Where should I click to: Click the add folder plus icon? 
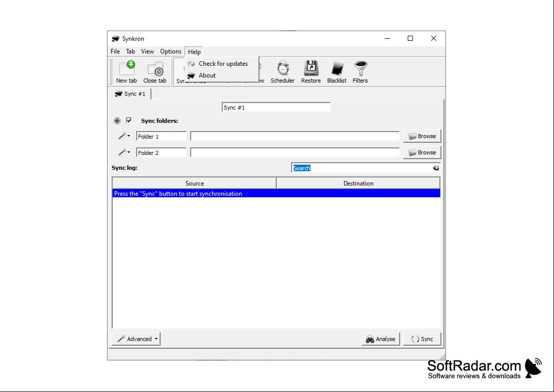(x=117, y=121)
